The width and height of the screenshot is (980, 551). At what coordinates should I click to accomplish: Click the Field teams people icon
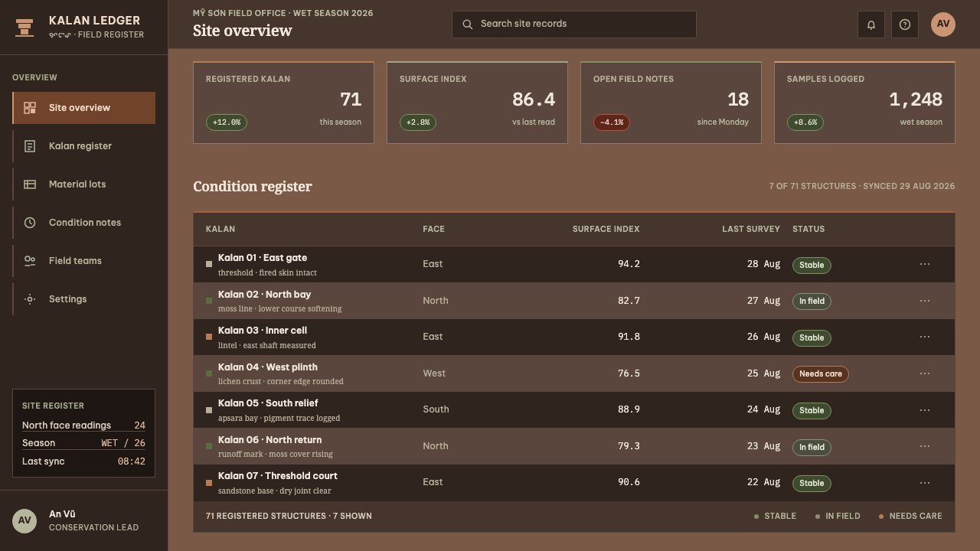pyautogui.click(x=30, y=261)
